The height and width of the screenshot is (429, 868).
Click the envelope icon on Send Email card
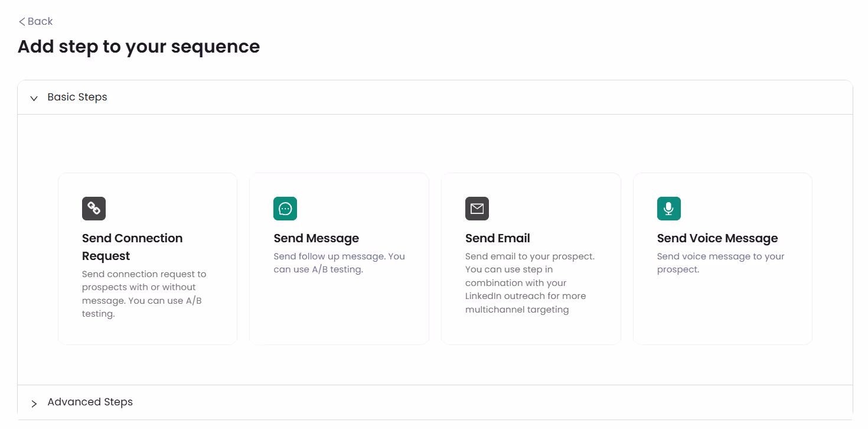click(477, 209)
